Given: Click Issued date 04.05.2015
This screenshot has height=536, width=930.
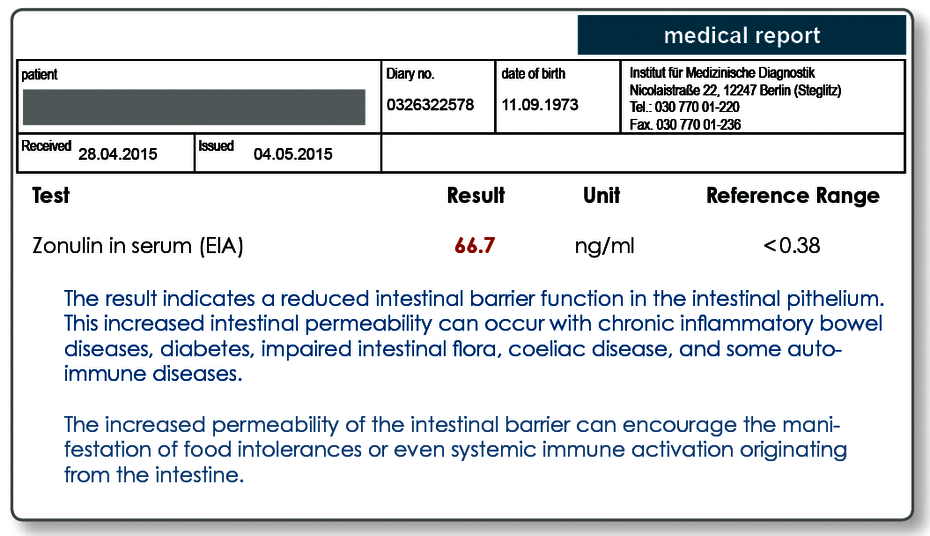Looking at the screenshot, I should 293,154.
